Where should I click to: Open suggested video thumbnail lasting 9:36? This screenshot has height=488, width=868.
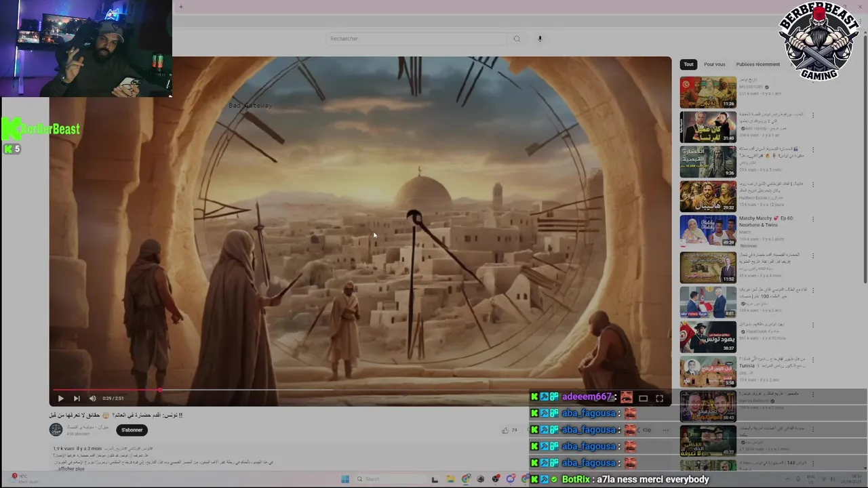point(708,162)
